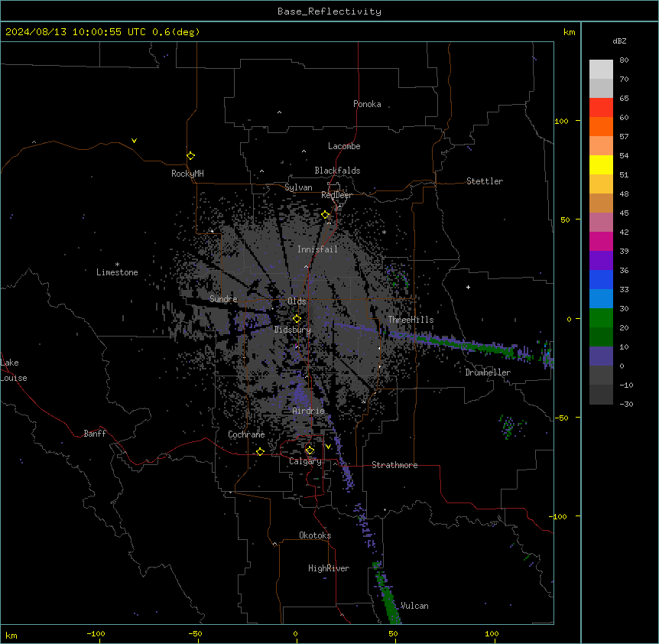Image resolution: width=659 pixels, height=644 pixels.
Task: Select the yellow 54-51 dBZ legend swatch
Action: tap(601, 164)
